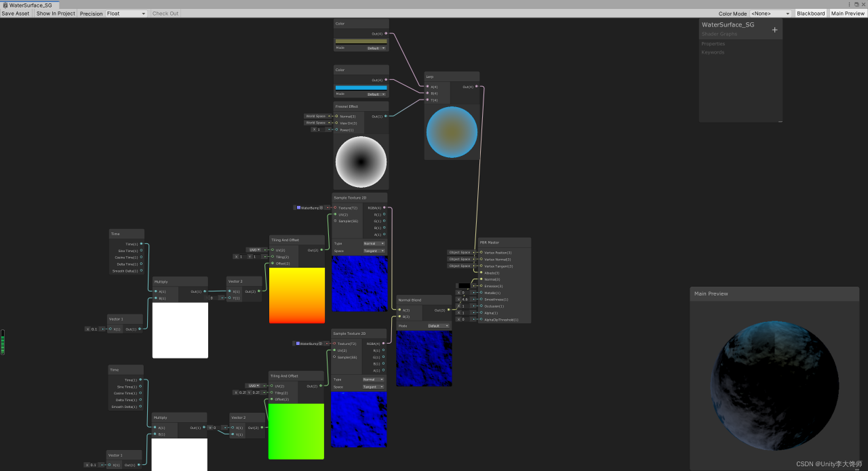Select the Fresnel Effect node title
Screen dimensions: 868x471
click(347, 106)
